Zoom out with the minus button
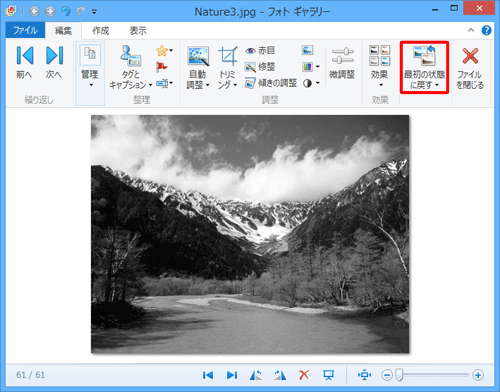 click(x=387, y=375)
